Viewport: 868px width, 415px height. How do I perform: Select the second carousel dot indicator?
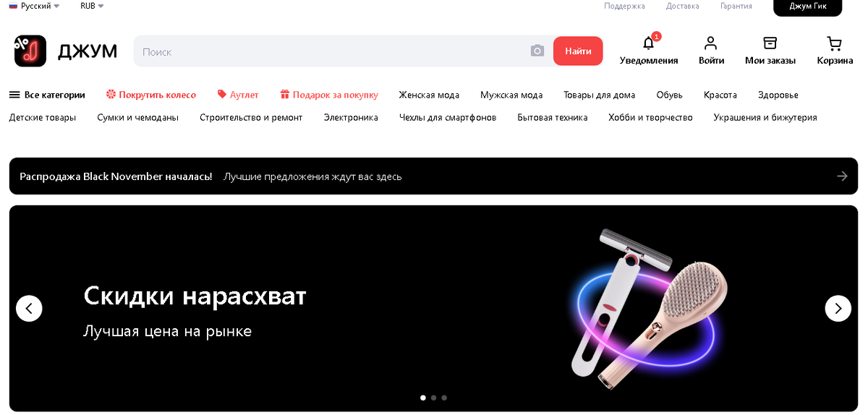[433, 398]
